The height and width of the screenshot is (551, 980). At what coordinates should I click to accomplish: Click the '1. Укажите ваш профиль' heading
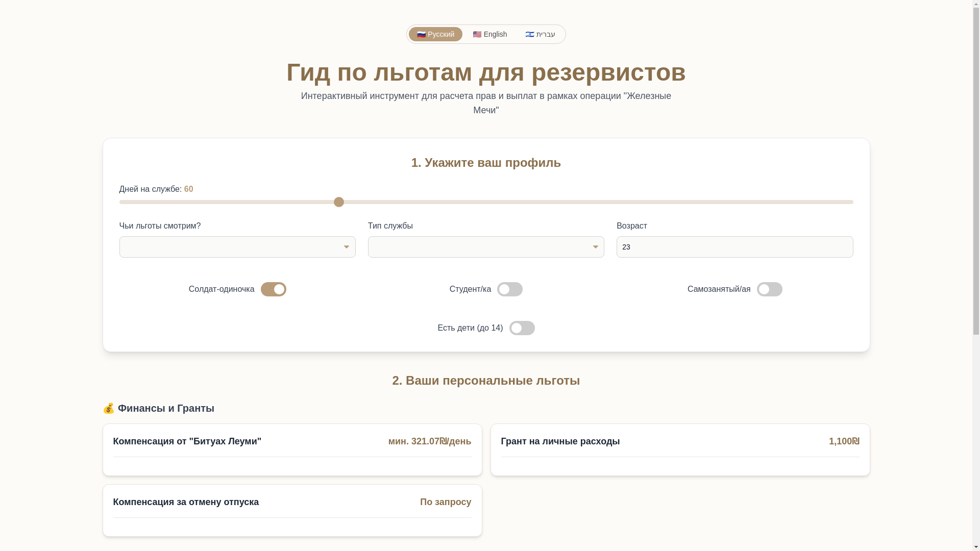pyautogui.click(x=486, y=163)
